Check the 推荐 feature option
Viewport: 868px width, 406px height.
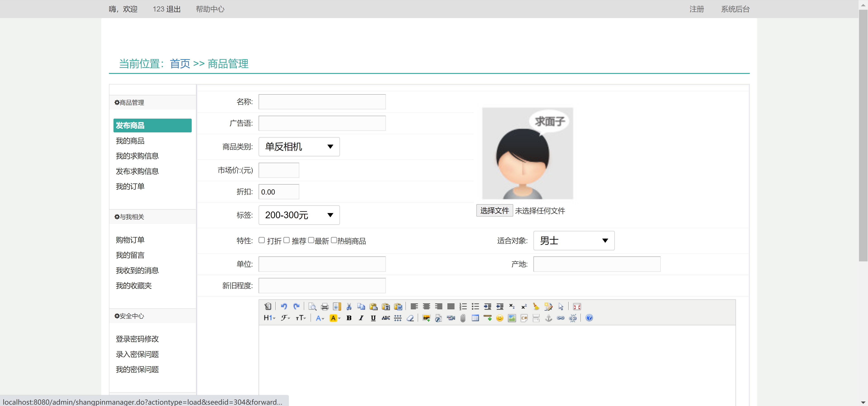point(286,240)
